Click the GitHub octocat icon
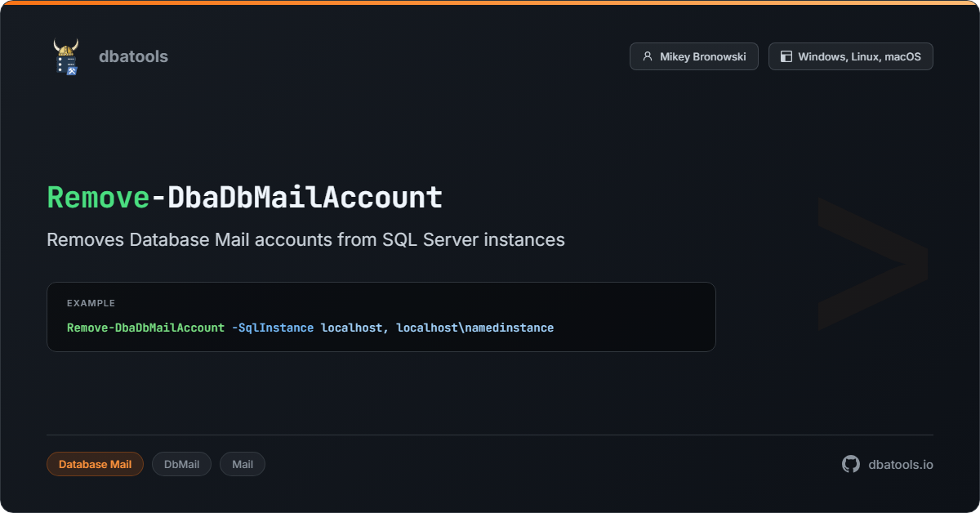Image resolution: width=980 pixels, height=513 pixels. point(851,464)
